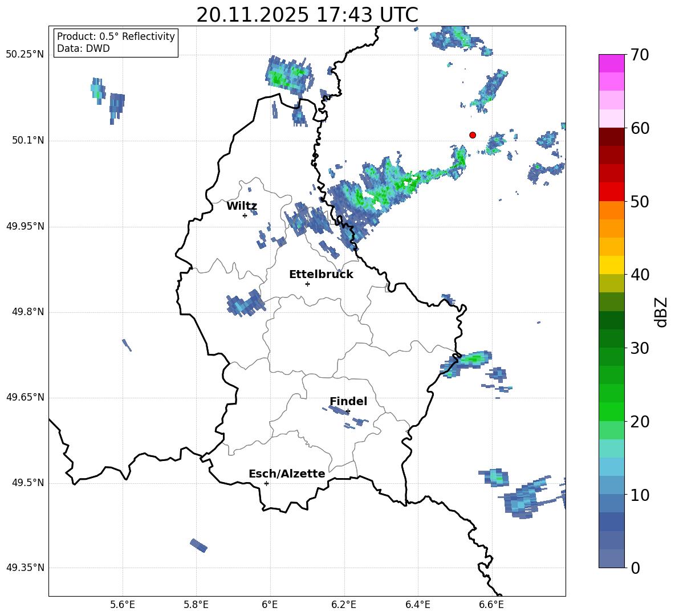Click the magenta colorbar segment at 70 dBZ
The height and width of the screenshot is (616, 675).
click(612, 63)
